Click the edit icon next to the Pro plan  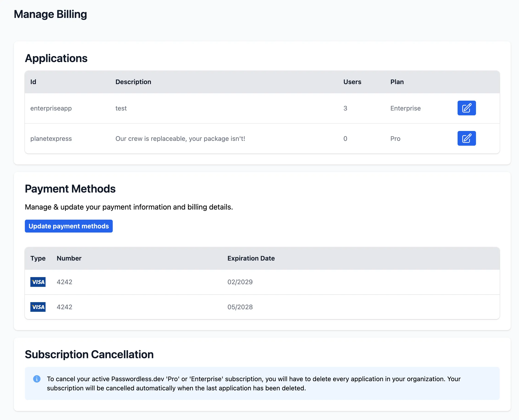466,138
